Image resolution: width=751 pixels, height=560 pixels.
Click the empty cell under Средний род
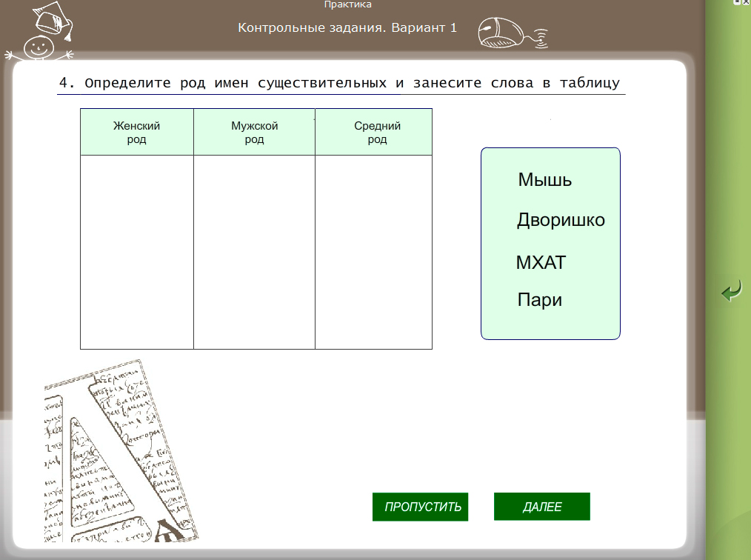tap(373, 252)
